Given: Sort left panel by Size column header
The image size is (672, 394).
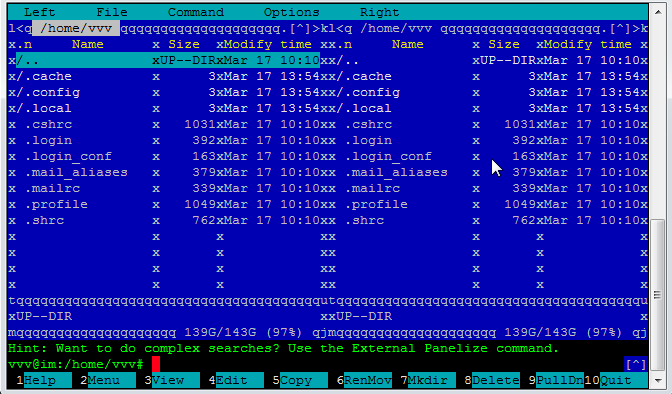Looking at the screenshot, I should pyautogui.click(x=183, y=44).
